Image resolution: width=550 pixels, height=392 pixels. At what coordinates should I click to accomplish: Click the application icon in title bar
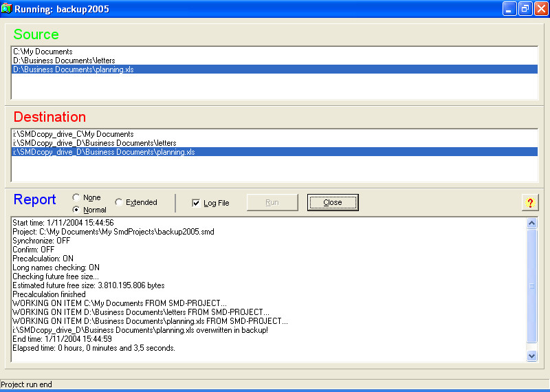pyautogui.click(x=6, y=8)
